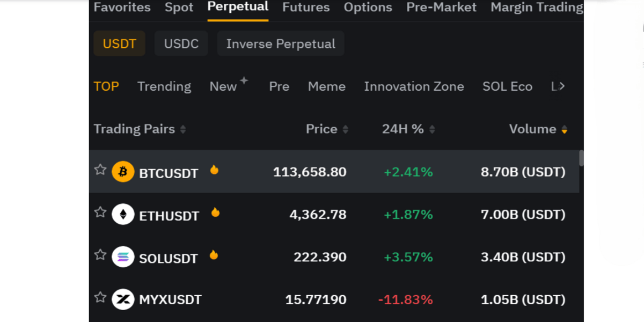This screenshot has width=644, height=322.
Task: Click the MYX coin icon
Action: click(123, 299)
